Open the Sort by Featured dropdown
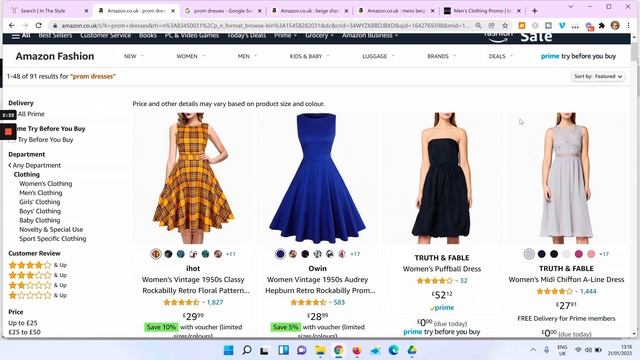Viewport: 640px width, 360px height. click(x=598, y=76)
